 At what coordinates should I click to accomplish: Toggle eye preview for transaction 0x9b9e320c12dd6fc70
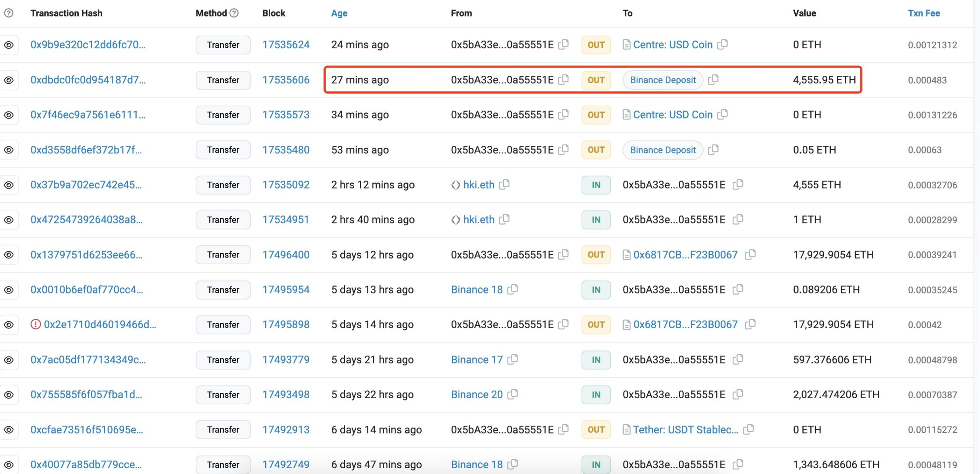pyautogui.click(x=9, y=45)
